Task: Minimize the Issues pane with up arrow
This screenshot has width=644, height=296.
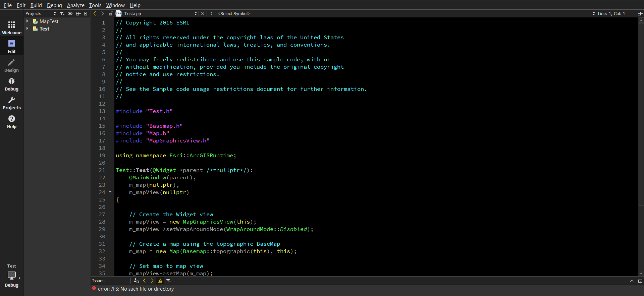Action: coord(632,281)
